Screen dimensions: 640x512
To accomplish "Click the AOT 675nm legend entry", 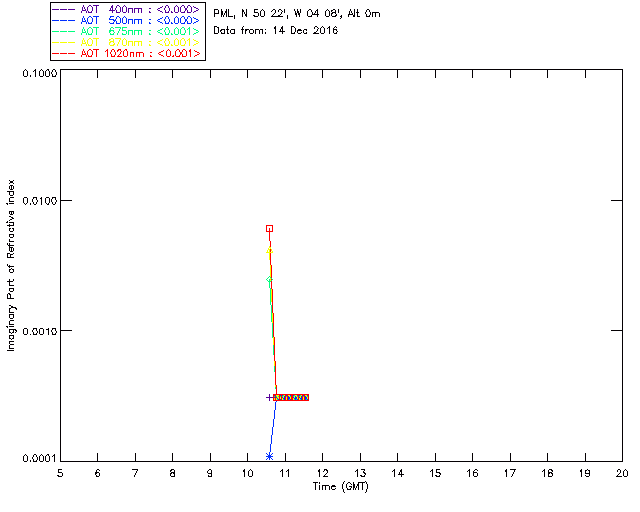I will pos(127,31).
